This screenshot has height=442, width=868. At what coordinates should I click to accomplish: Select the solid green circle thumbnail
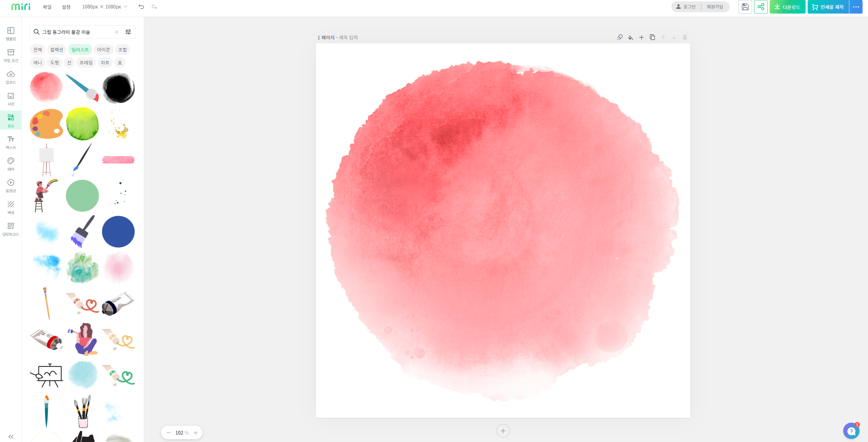click(x=82, y=196)
